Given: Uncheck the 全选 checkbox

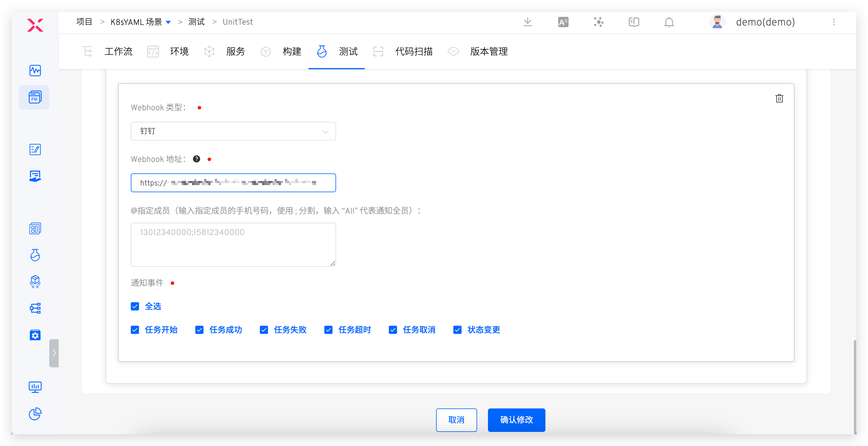Looking at the screenshot, I should [x=135, y=306].
